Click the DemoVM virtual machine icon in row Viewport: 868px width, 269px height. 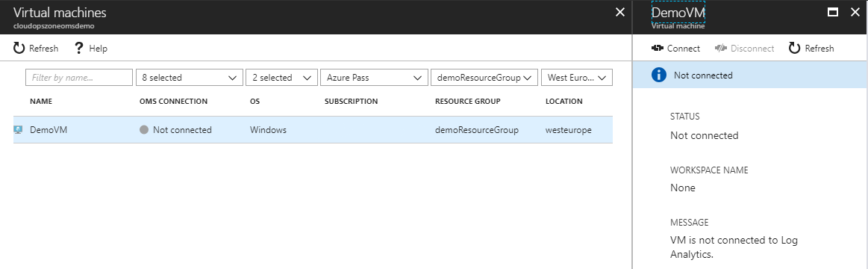(x=18, y=130)
